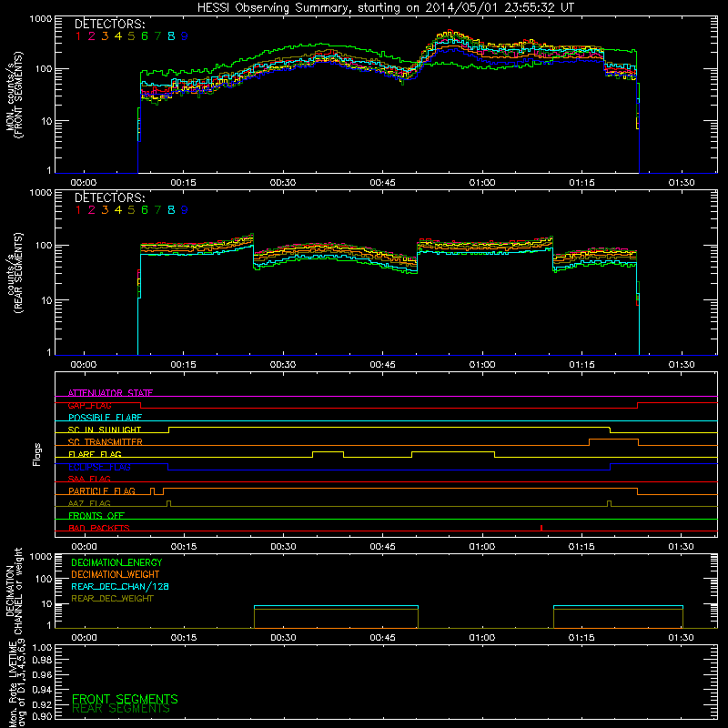Select green detector 6 in the rear segments legend
The width and height of the screenshot is (728, 728).
pyautogui.click(x=145, y=210)
